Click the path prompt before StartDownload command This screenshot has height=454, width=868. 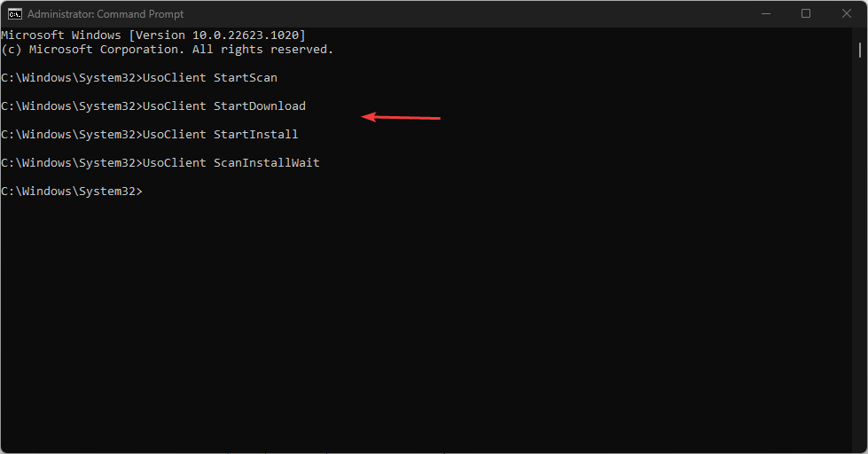pyautogui.click(x=72, y=106)
